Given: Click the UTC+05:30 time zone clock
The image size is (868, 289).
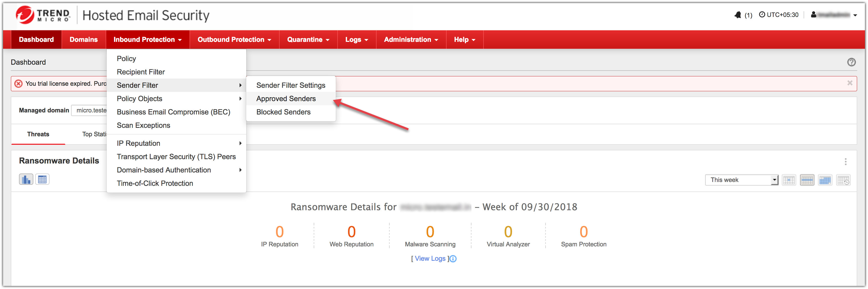Looking at the screenshot, I should point(778,15).
